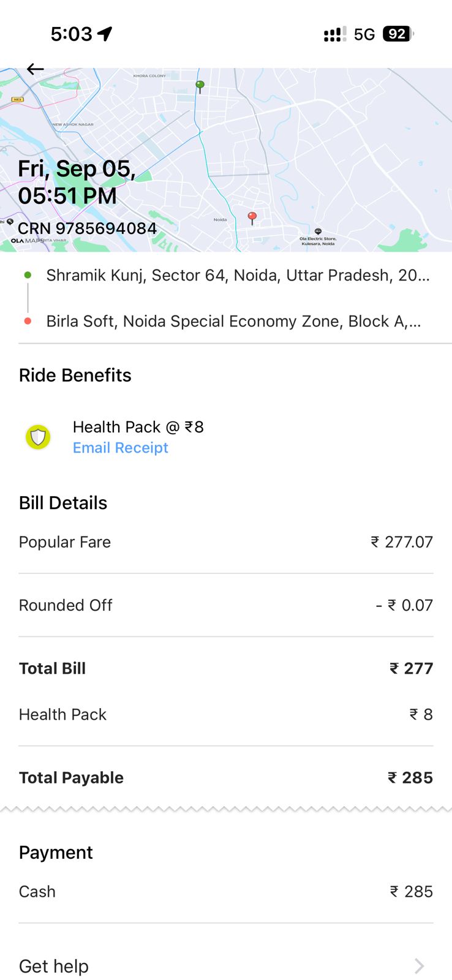
Task: Tap the green pickup pin on map
Action: coord(200,86)
